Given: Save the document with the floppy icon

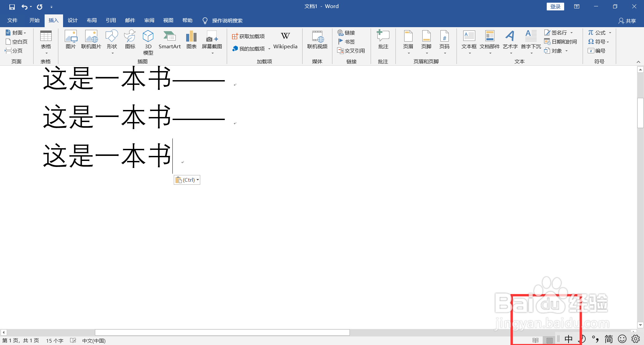Looking at the screenshot, I should click(12, 7).
